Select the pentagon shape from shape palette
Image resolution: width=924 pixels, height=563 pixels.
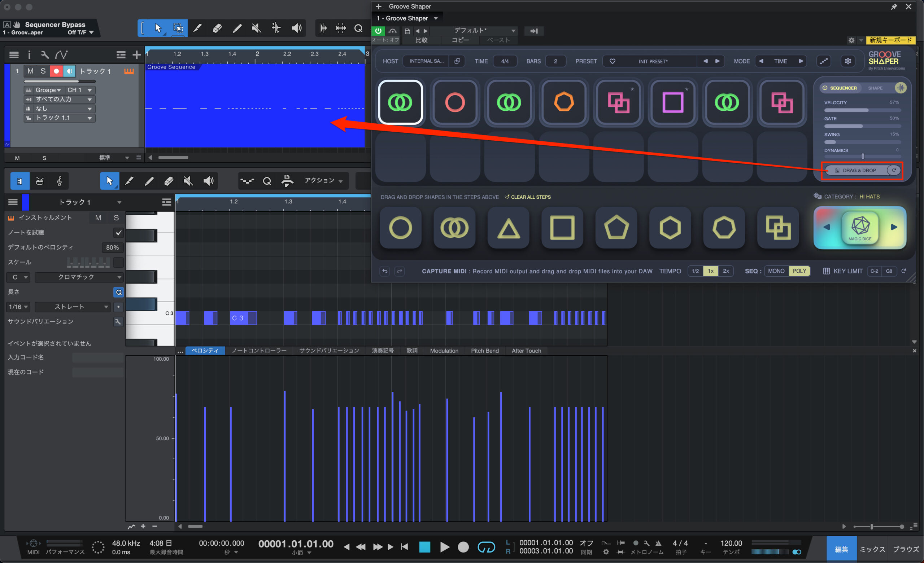point(616,228)
